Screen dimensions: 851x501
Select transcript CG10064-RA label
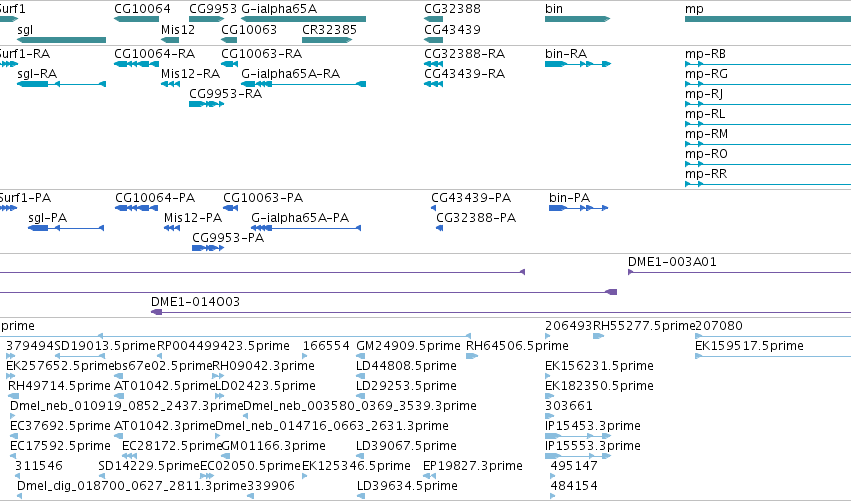[x=154, y=54]
